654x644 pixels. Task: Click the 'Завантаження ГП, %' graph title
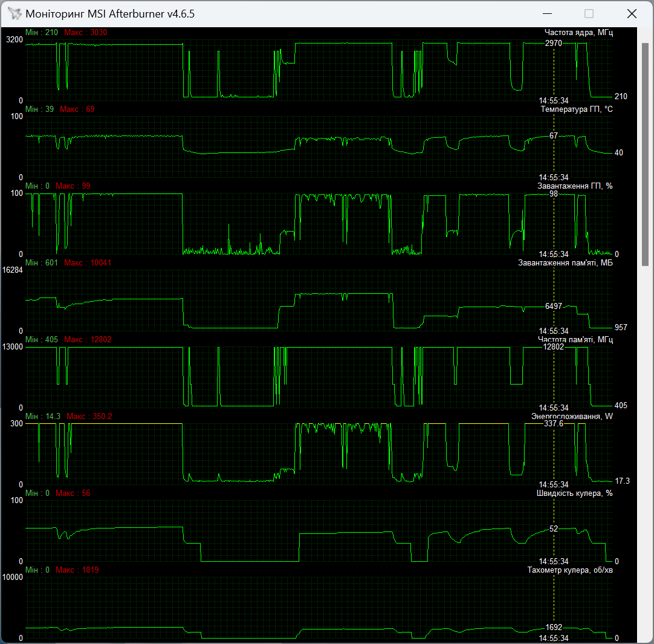click(x=575, y=186)
